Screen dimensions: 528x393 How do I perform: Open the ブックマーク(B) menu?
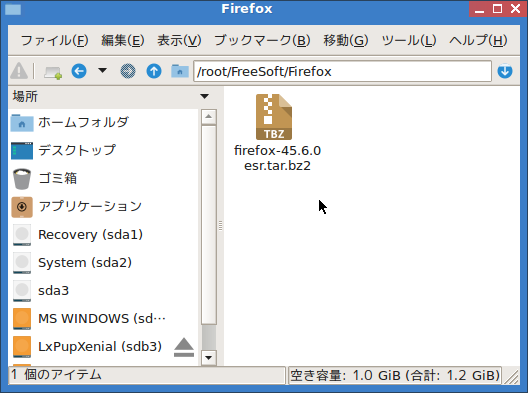click(262, 40)
